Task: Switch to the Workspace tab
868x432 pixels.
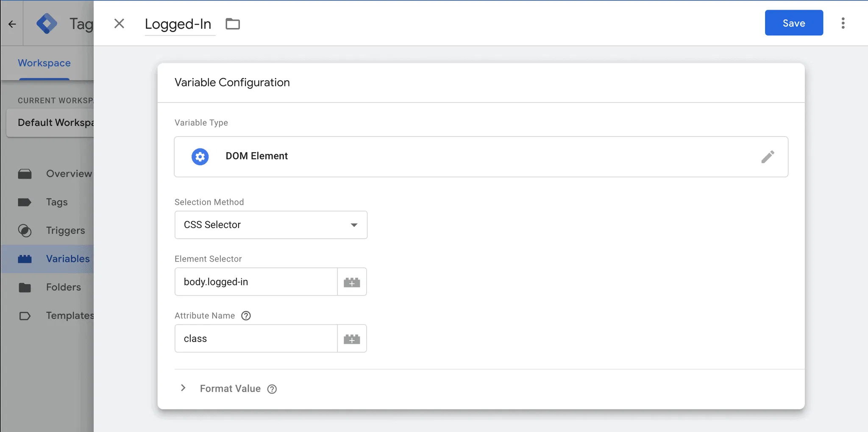Action: pos(44,63)
